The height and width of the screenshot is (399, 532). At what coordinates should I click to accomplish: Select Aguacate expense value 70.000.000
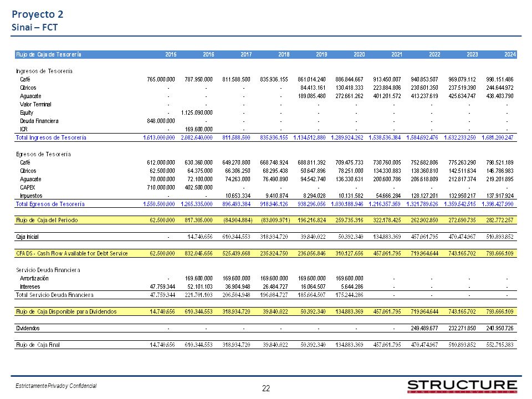[162, 179]
